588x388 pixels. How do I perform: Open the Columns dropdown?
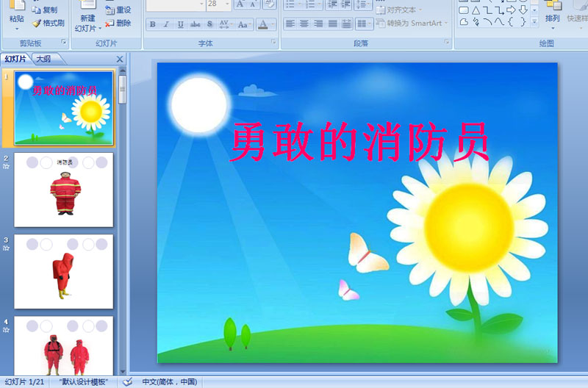coord(364,24)
